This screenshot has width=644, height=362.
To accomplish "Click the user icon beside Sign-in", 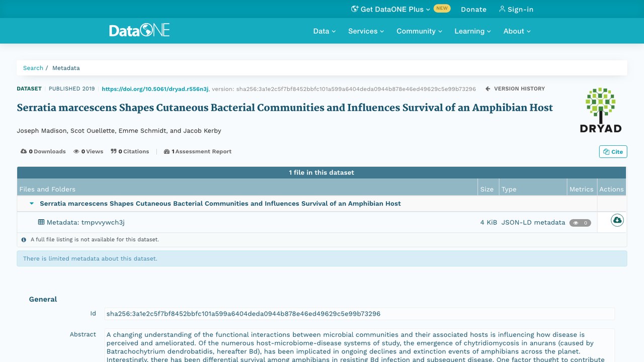I will (x=502, y=9).
